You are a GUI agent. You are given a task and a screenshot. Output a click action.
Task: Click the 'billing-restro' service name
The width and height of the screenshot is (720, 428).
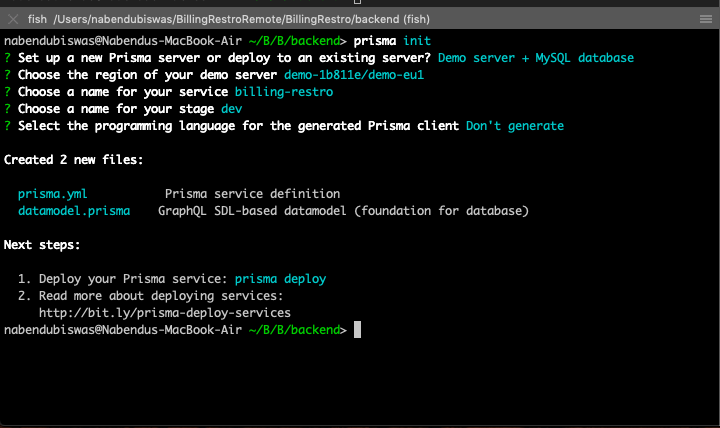click(x=284, y=92)
